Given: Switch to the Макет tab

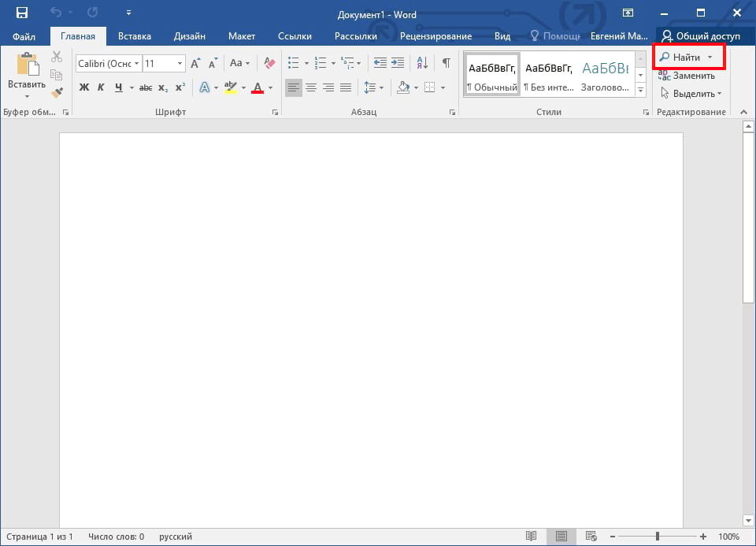Looking at the screenshot, I should pyautogui.click(x=242, y=36).
